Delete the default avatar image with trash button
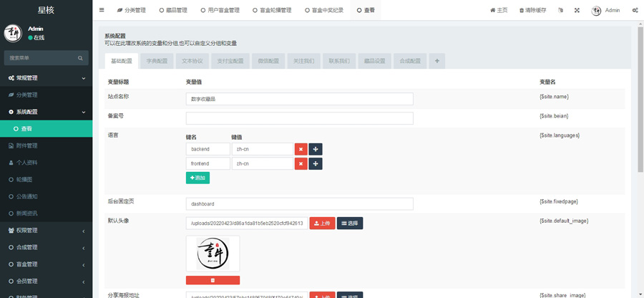Viewport: 644px width, 298px height. (x=213, y=280)
